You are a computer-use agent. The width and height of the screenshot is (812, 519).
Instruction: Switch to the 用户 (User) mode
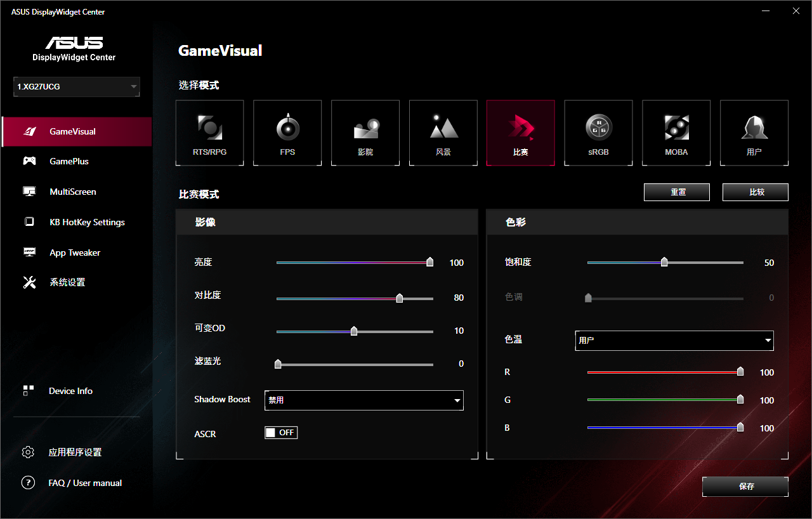click(754, 133)
